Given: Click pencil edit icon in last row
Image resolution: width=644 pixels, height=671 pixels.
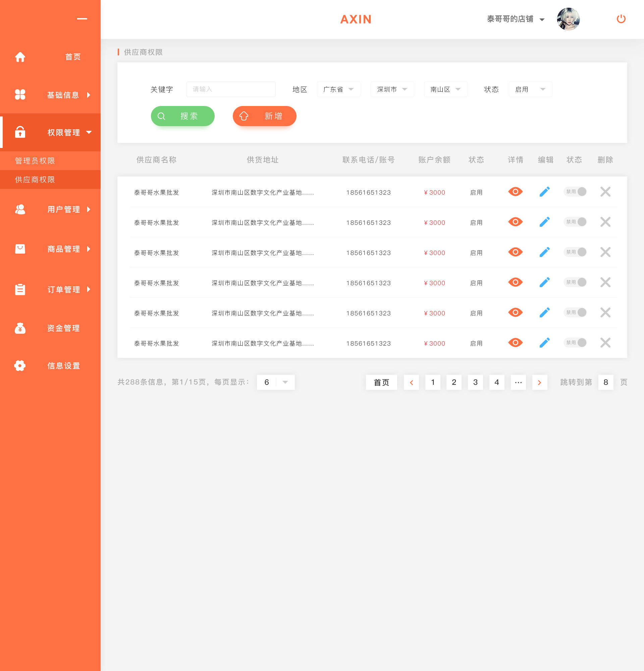Looking at the screenshot, I should pos(544,343).
